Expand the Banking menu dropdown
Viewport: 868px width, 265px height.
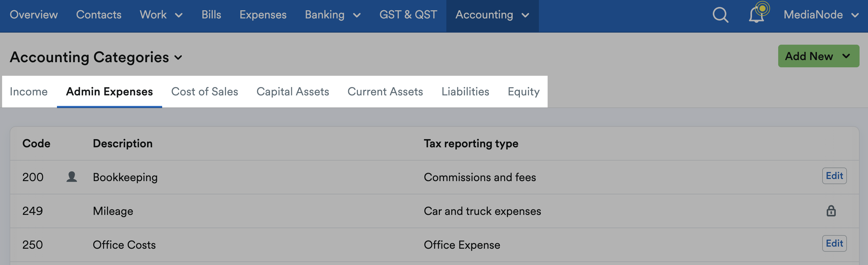coord(332,15)
